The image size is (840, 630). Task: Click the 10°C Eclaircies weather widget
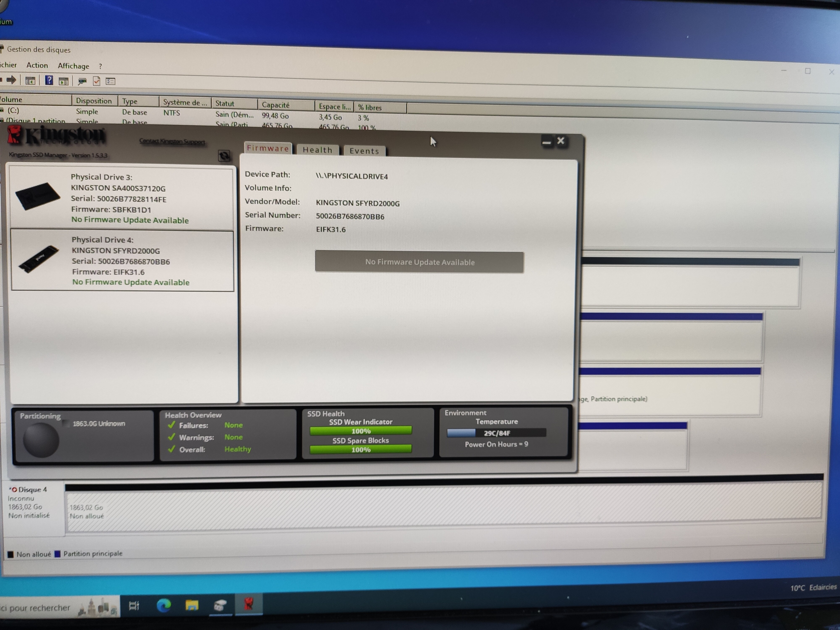tap(813, 587)
